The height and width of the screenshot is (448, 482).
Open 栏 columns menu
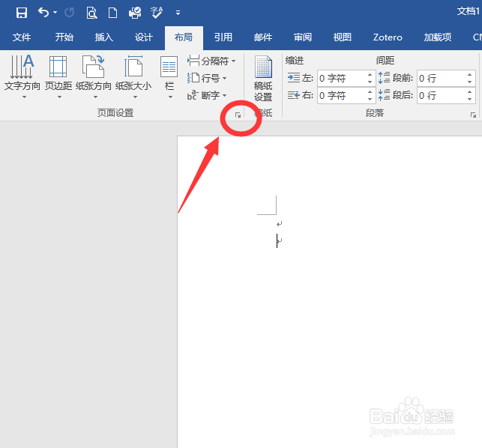169,77
